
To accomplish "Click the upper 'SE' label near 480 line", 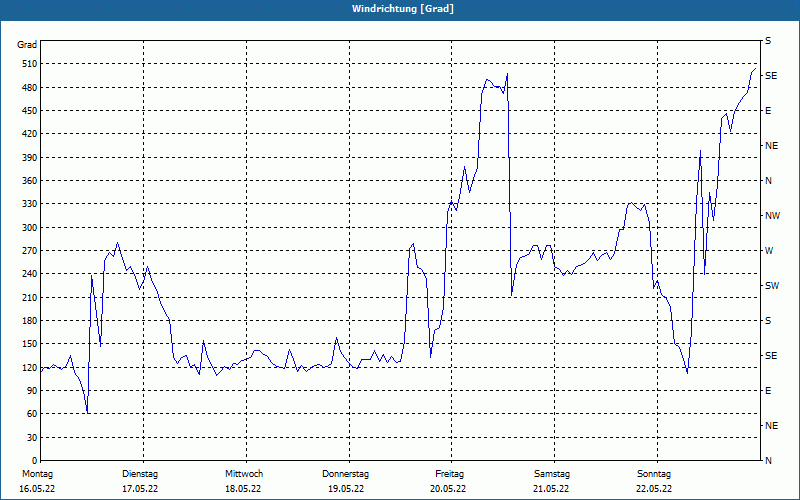I will [771, 76].
